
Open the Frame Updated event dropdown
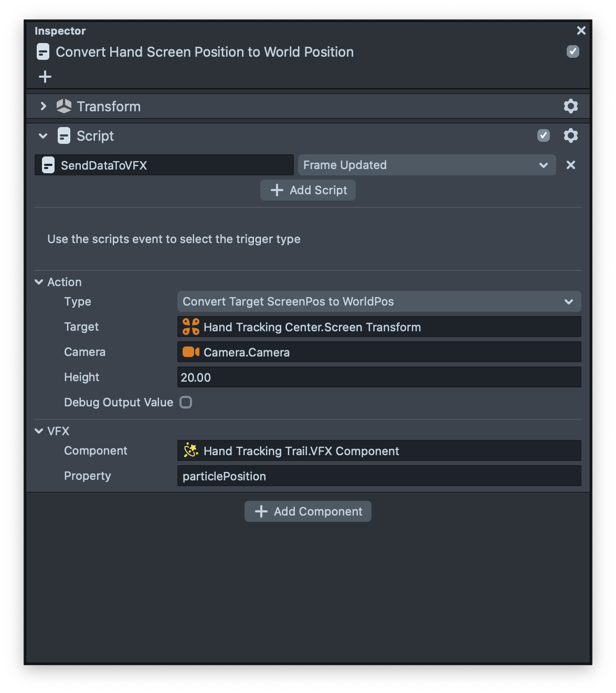click(426, 165)
